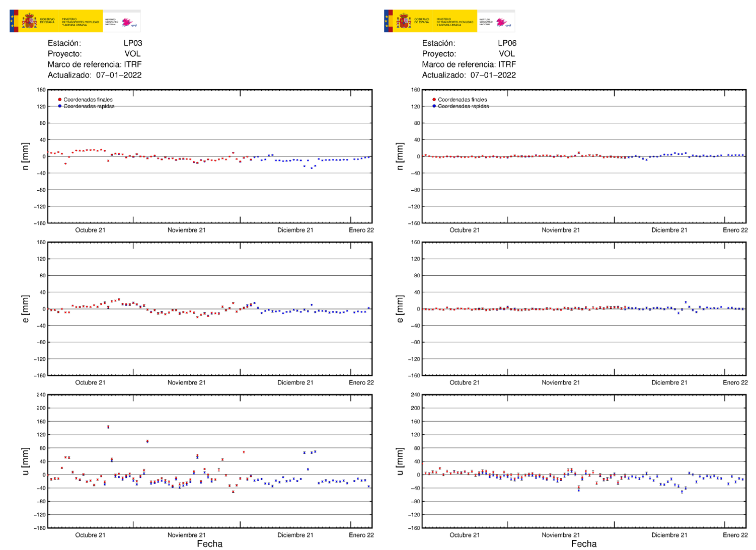Click the red 'Coordenadas finales' legend dot in LP03
This screenshot has width=756, height=550.
click(x=60, y=100)
